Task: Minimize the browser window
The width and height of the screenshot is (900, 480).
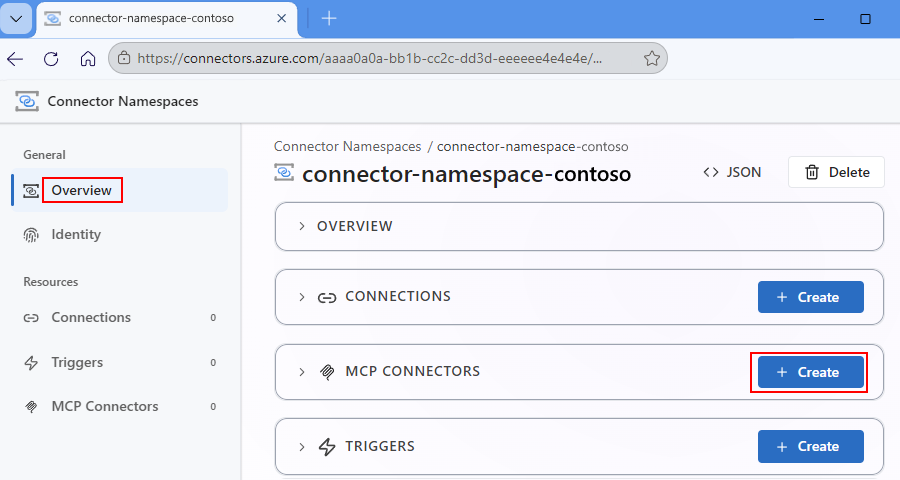Action: coord(819,19)
